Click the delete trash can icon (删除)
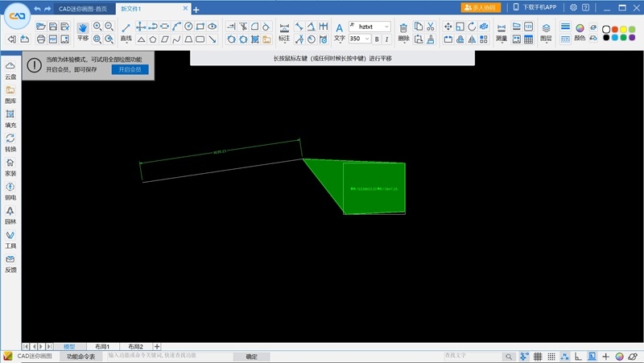644x363 pixels. click(x=403, y=32)
